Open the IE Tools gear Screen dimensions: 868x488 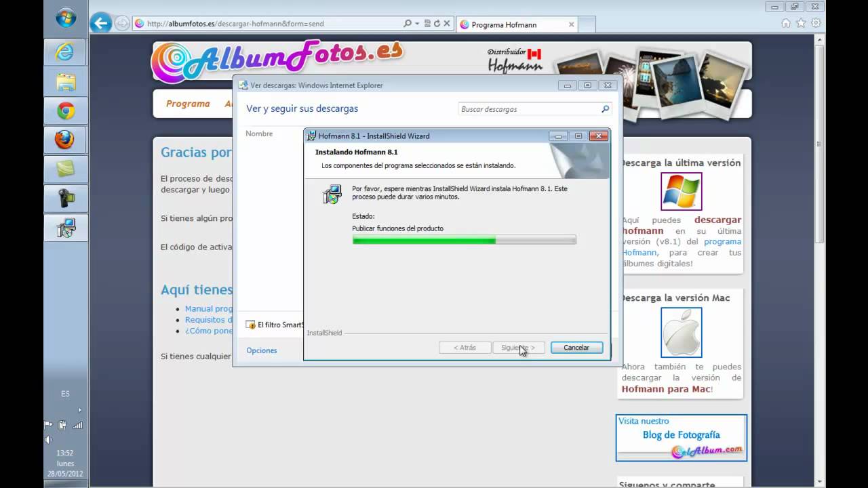(816, 23)
